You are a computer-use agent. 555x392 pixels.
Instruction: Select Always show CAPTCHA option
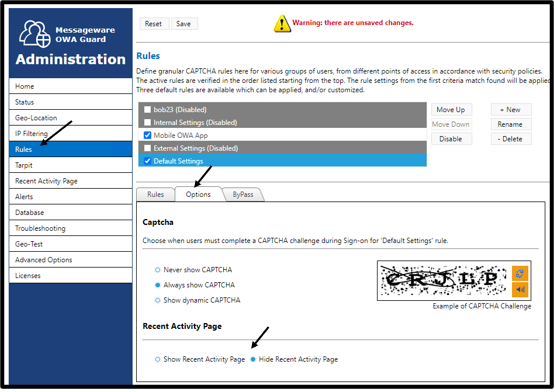coord(158,285)
